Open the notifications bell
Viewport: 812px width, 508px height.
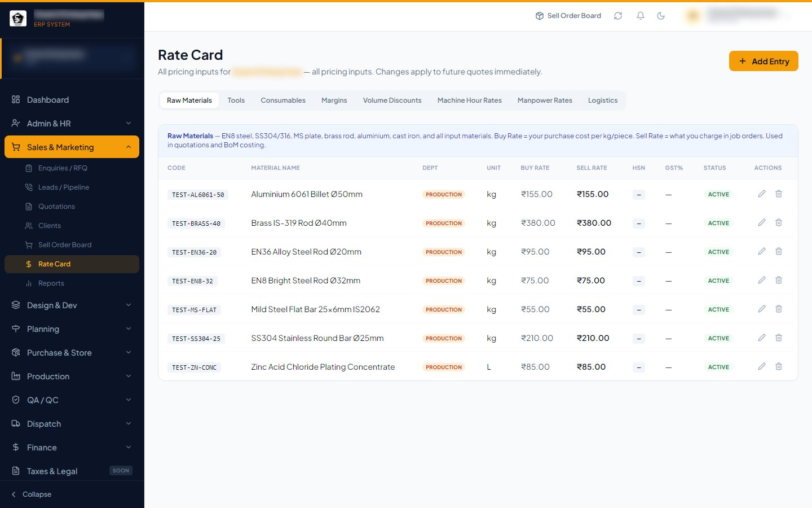click(x=641, y=16)
